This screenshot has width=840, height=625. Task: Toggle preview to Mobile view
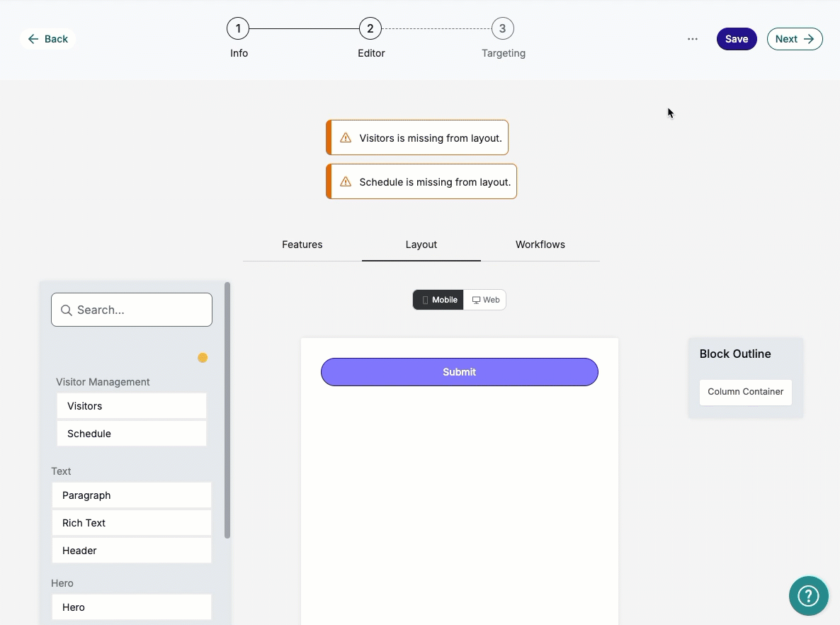(438, 300)
